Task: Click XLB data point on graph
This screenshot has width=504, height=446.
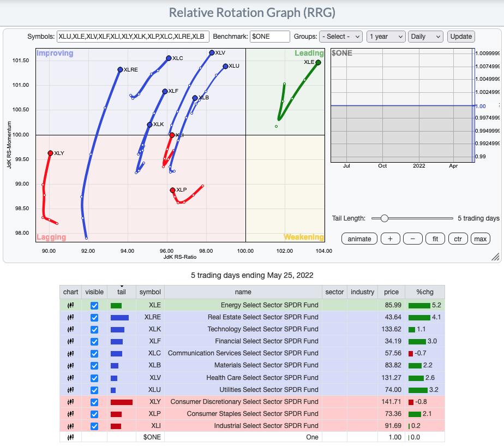Action: (195, 98)
